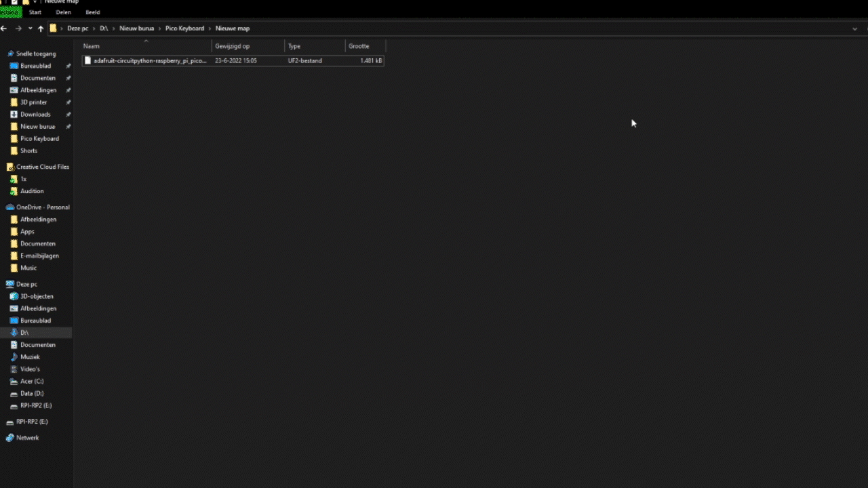Open Pico Keyboard in the sidebar
The height and width of the screenshot is (488, 868).
(x=39, y=139)
